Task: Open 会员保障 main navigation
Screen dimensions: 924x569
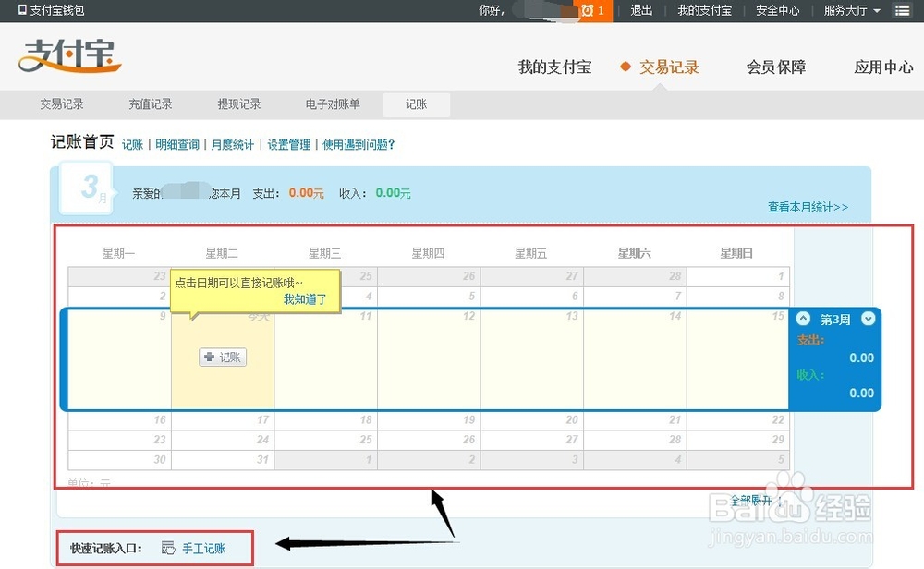Action: [x=776, y=67]
